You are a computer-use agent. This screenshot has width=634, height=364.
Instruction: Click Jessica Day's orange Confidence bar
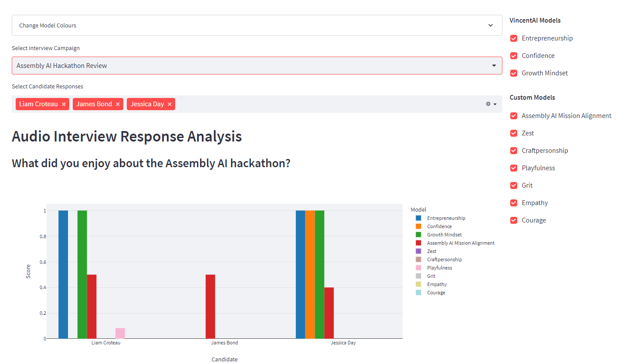[x=310, y=274]
